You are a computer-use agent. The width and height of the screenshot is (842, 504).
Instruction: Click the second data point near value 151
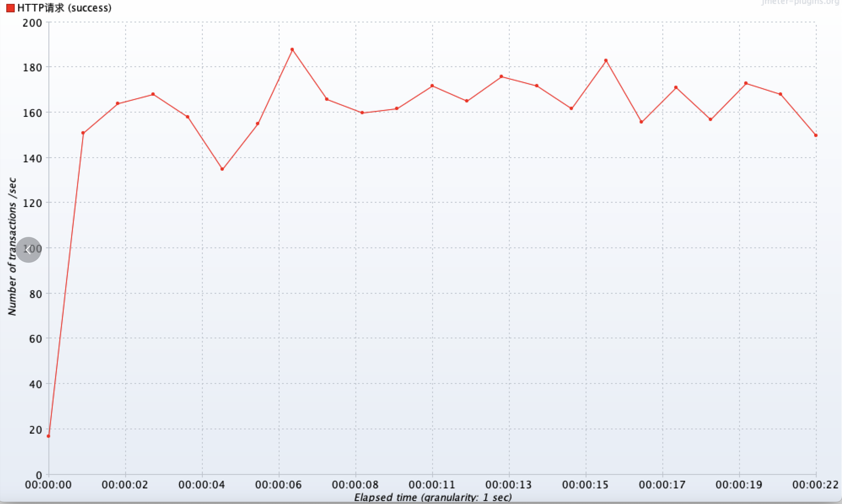click(x=83, y=133)
